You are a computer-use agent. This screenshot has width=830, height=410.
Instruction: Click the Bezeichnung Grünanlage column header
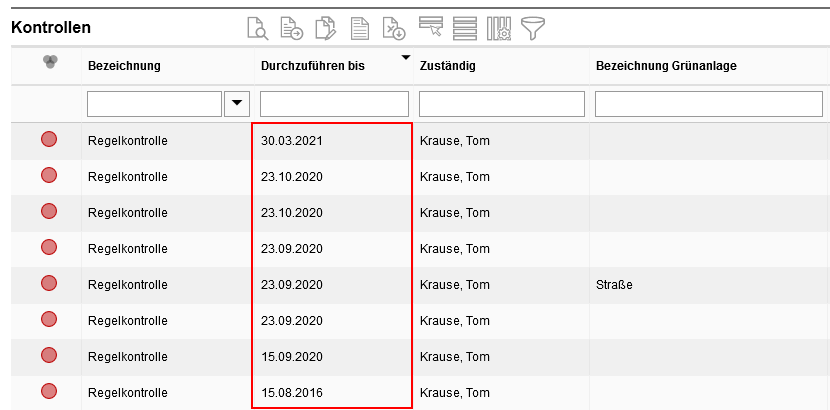tap(666, 66)
